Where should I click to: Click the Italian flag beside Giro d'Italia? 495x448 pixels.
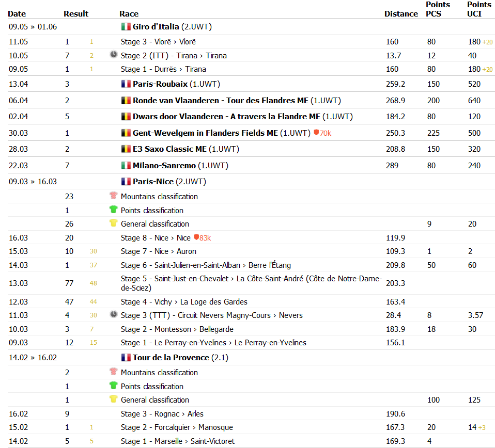126,27
